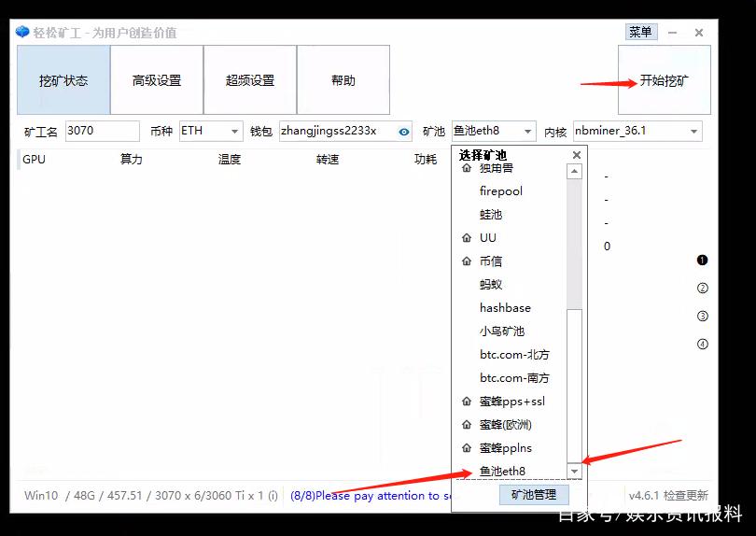
Task: Open the 帮助 tab
Action: pyautogui.click(x=343, y=80)
